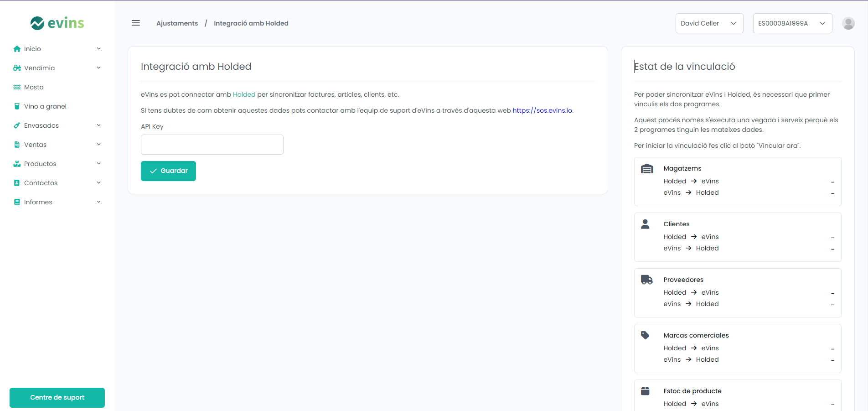Image resolution: width=868 pixels, height=411 pixels.
Task: Follow the Holded link in description
Action: [x=244, y=94]
